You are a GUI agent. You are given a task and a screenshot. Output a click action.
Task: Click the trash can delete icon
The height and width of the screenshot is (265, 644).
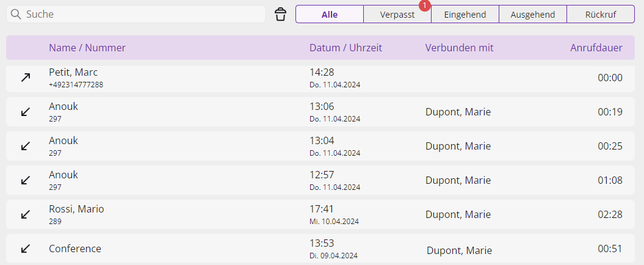(x=281, y=15)
